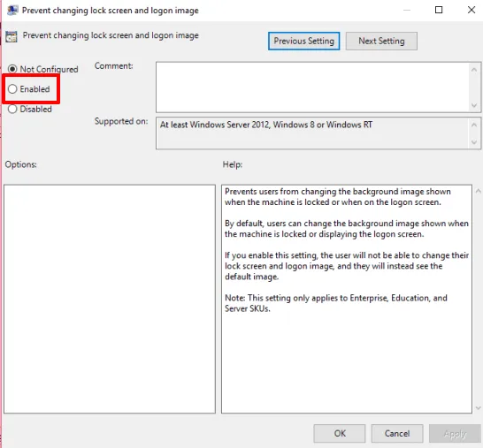
Task: Click the 'If you enable this setting' paragraph
Action: [347, 266]
